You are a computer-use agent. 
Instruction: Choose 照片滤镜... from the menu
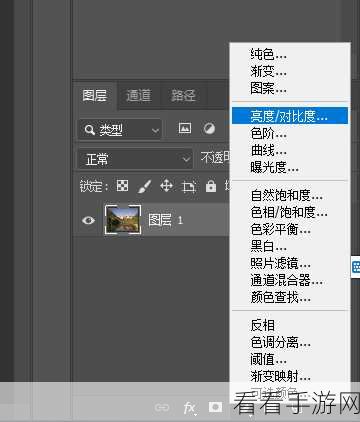pyautogui.click(x=290, y=263)
